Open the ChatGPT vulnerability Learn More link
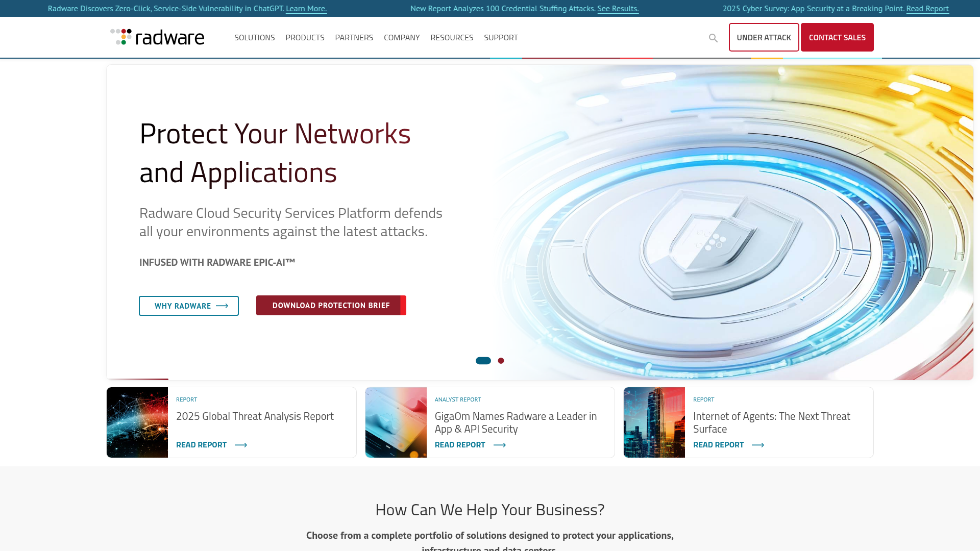 [306, 8]
